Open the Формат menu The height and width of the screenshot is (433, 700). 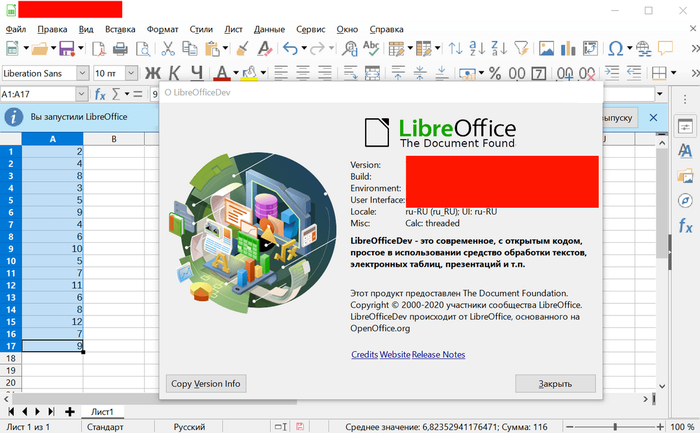pos(162,30)
